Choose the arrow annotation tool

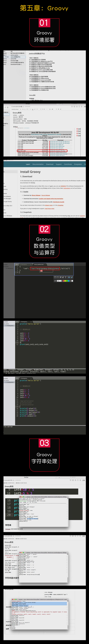tap(61, 277)
